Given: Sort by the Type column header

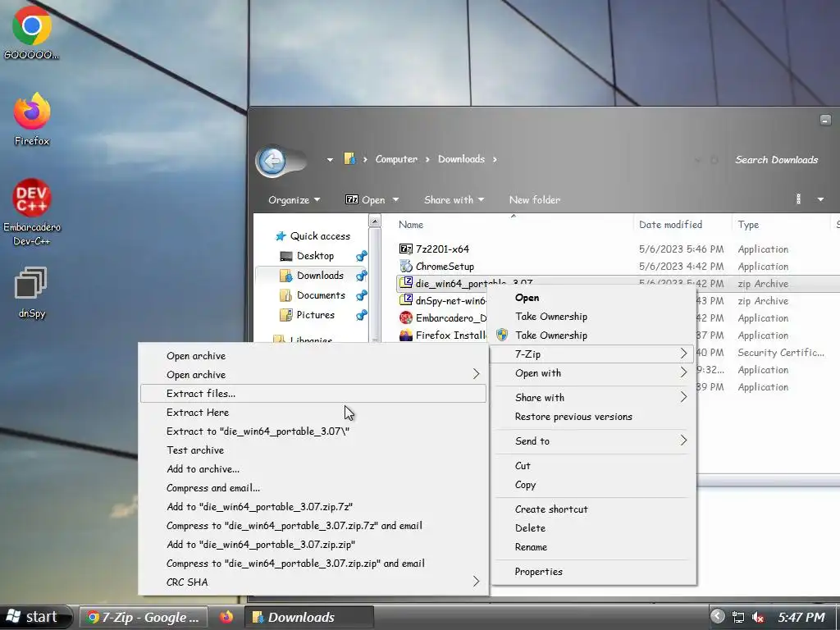Looking at the screenshot, I should 780,225.
